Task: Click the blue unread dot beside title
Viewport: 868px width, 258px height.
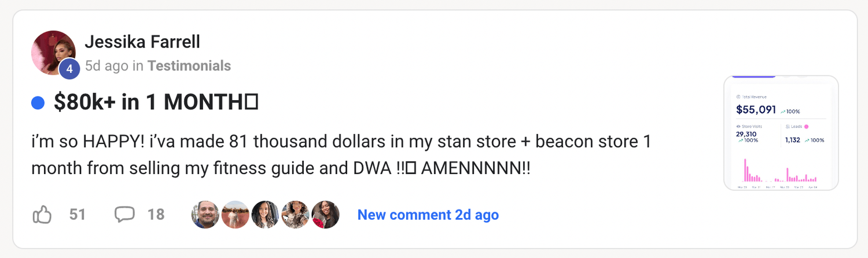Action: pos(38,103)
